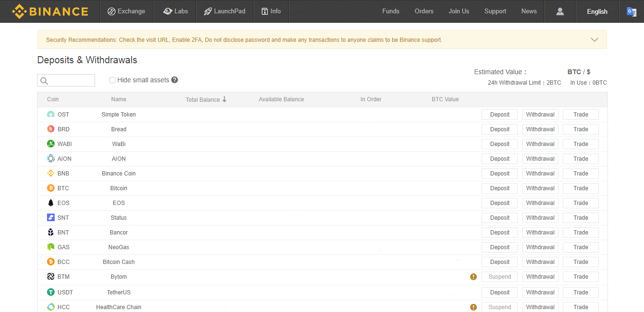Click the Available Balance column header
This screenshot has width=644, height=312.
point(281,99)
